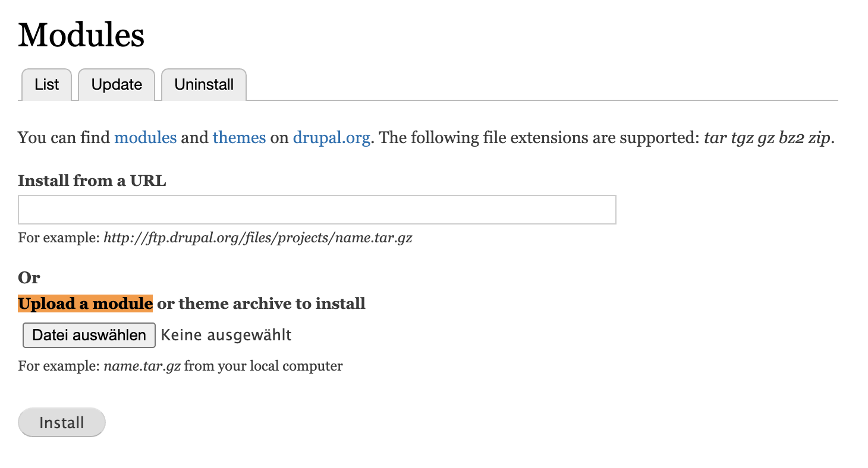Click the example URL text below the field
The image size is (868, 468).
[214, 238]
